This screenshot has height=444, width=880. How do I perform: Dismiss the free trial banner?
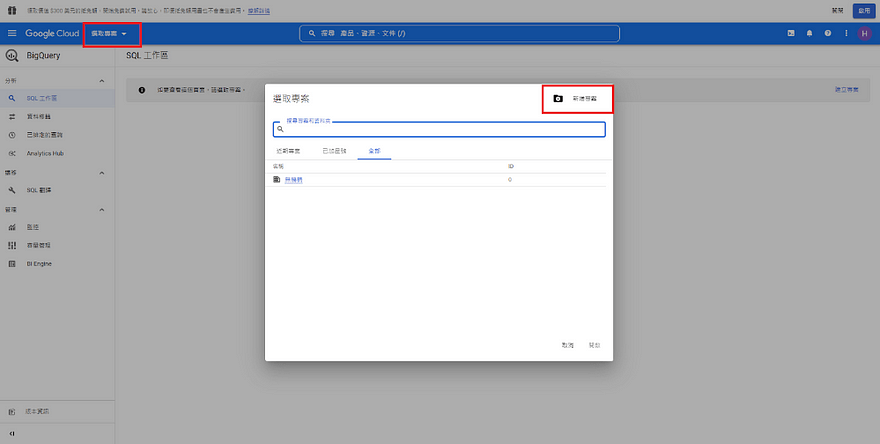pos(837,11)
